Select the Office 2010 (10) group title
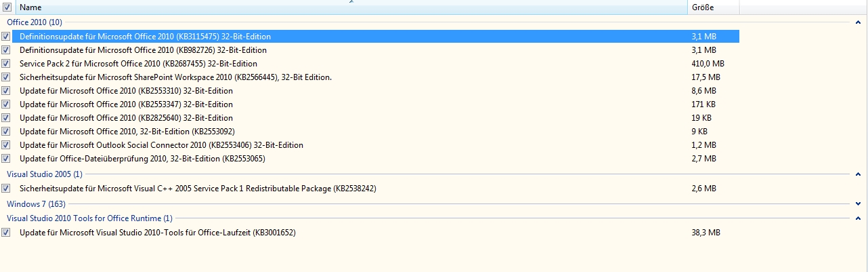868x272 pixels. 33,22
